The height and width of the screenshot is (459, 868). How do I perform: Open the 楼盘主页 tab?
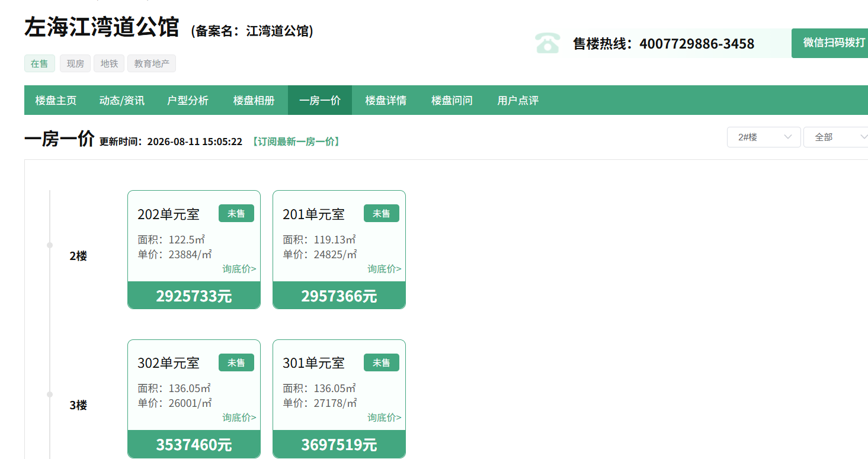tap(56, 100)
